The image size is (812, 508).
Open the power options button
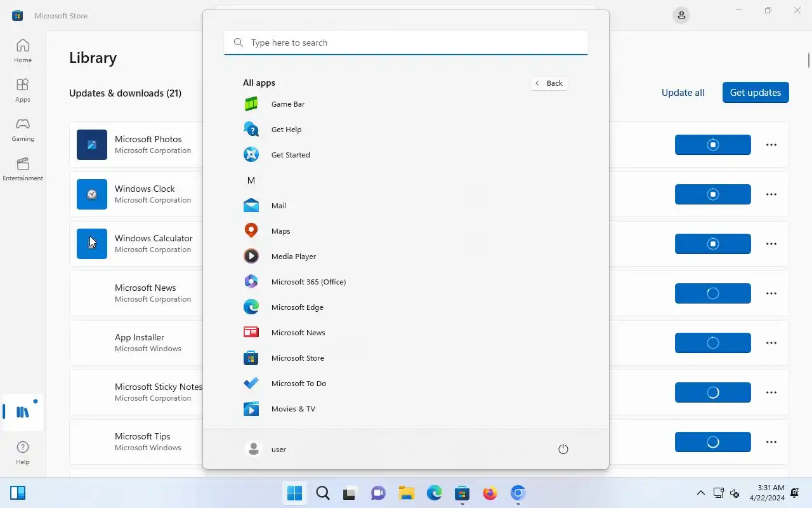pyautogui.click(x=563, y=449)
